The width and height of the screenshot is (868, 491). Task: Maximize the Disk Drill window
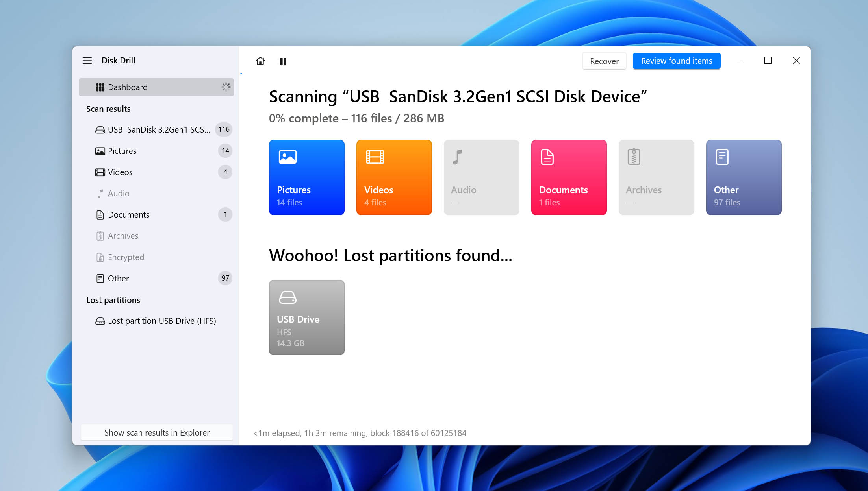point(768,61)
